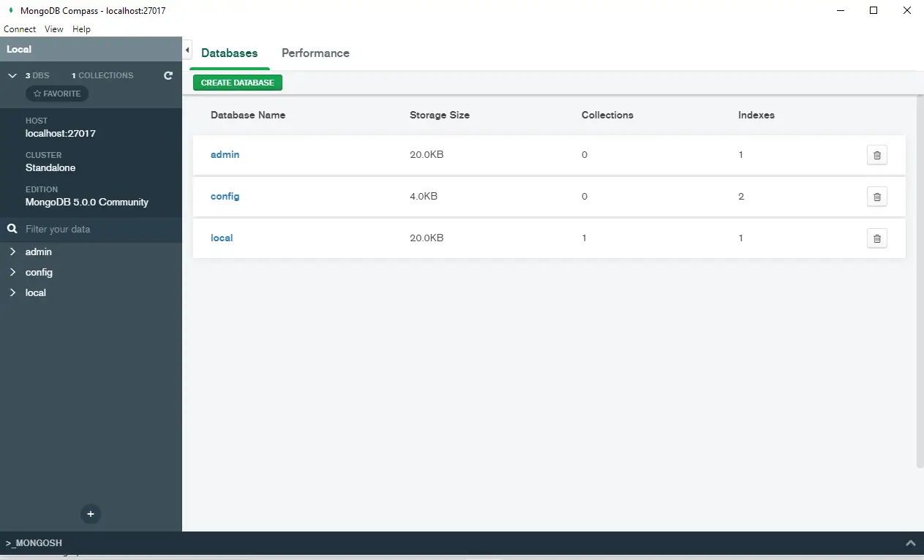Remove the local database with trash icon
This screenshot has height=560, width=924.
(877, 238)
